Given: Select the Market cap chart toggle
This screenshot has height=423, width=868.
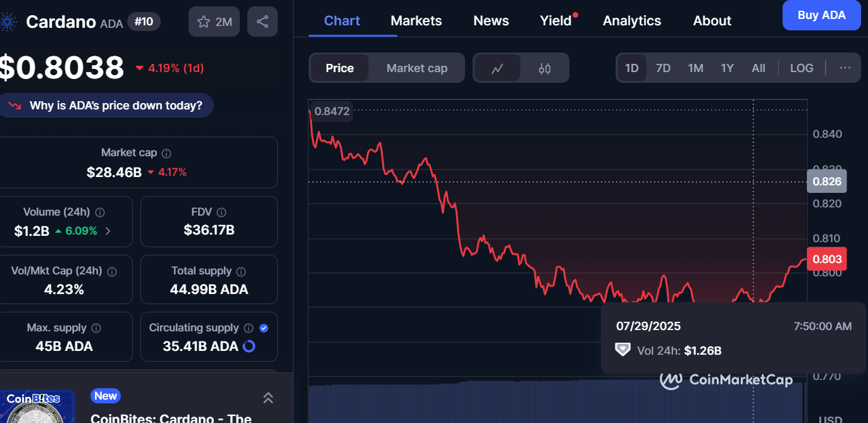Looking at the screenshot, I should (x=417, y=68).
